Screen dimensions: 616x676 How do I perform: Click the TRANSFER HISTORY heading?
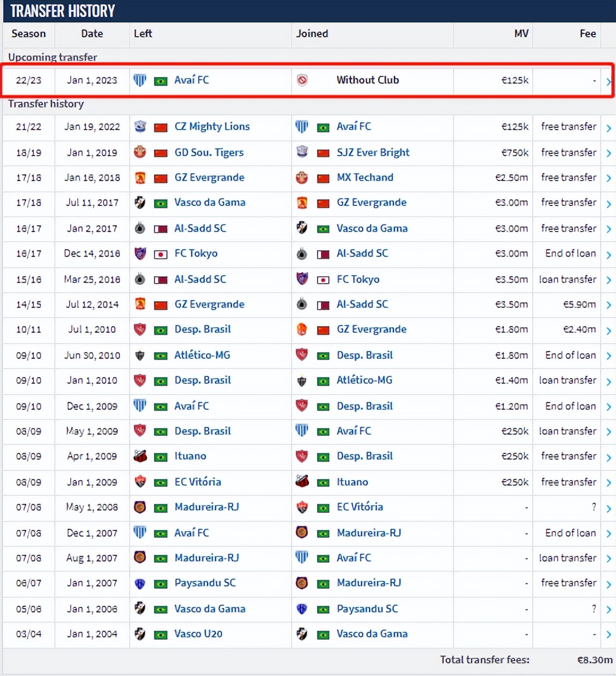coord(62,11)
